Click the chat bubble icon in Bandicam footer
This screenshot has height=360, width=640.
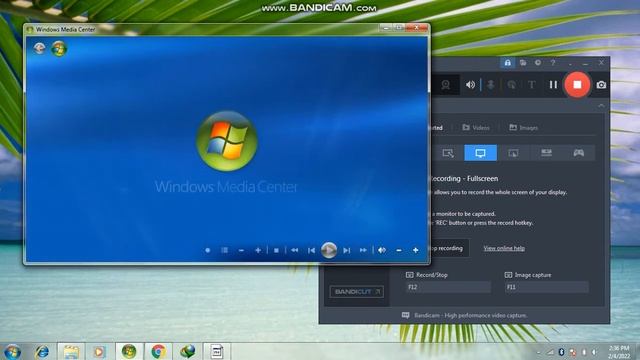tap(405, 315)
